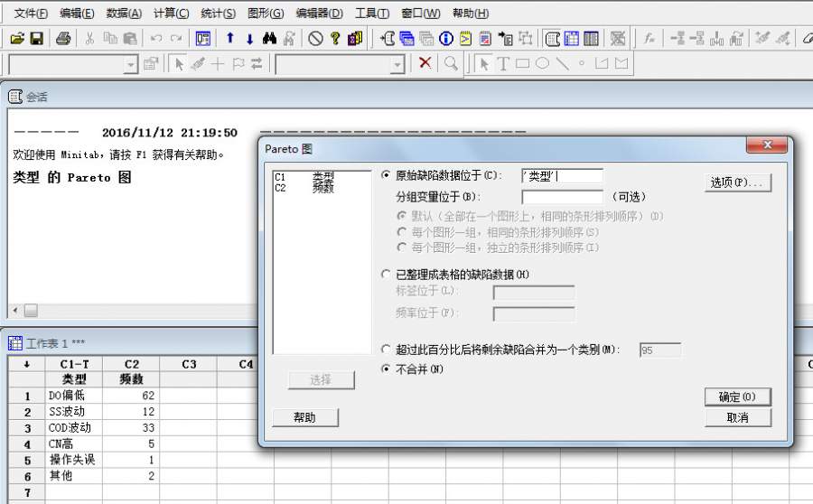Select C1 类型 in variable list

coord(304,177)
